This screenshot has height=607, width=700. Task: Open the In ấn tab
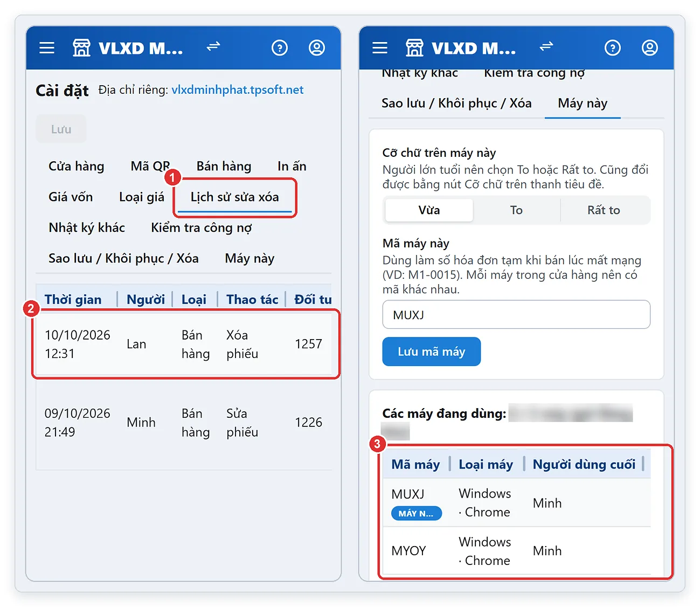tap(292, 166)
